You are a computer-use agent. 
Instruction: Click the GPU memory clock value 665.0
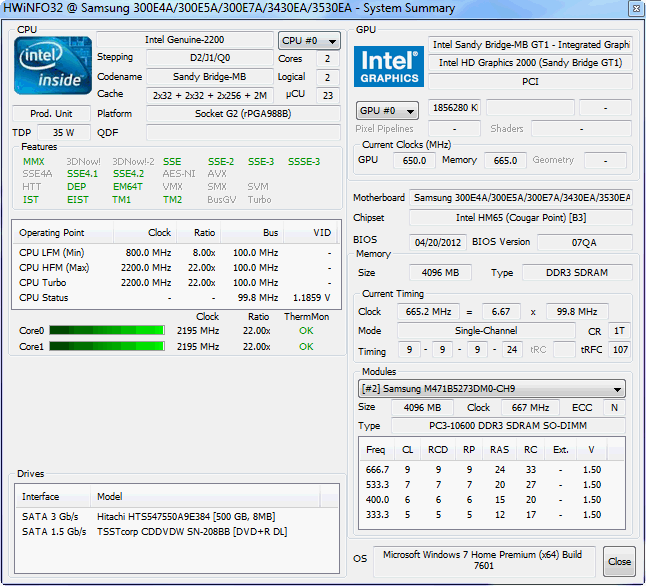[x=505, y=160]
